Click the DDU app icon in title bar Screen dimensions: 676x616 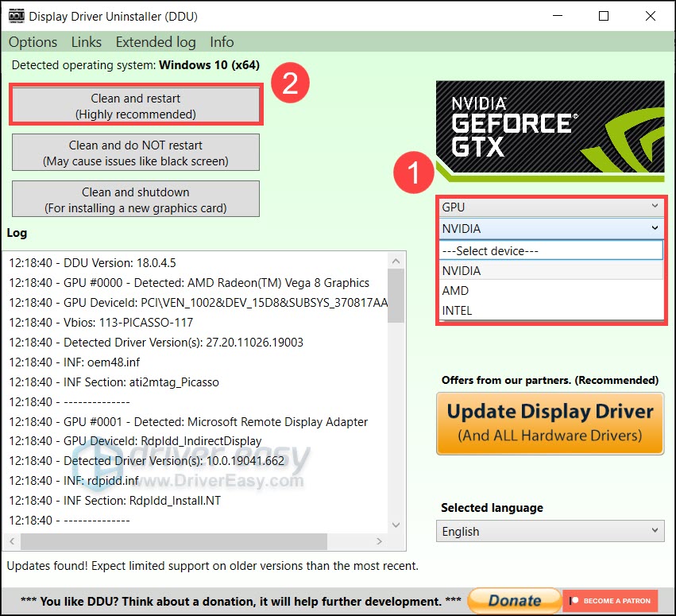pos(17,16)
